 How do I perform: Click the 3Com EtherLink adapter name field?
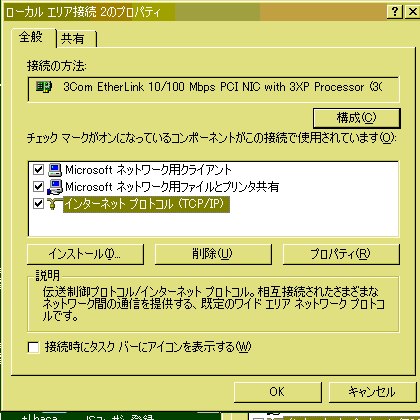pos(213,89)
